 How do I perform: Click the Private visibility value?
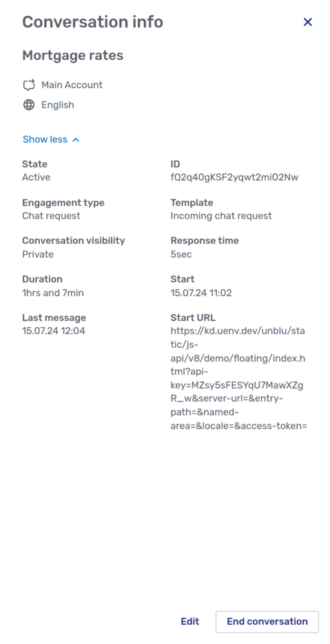38,254
